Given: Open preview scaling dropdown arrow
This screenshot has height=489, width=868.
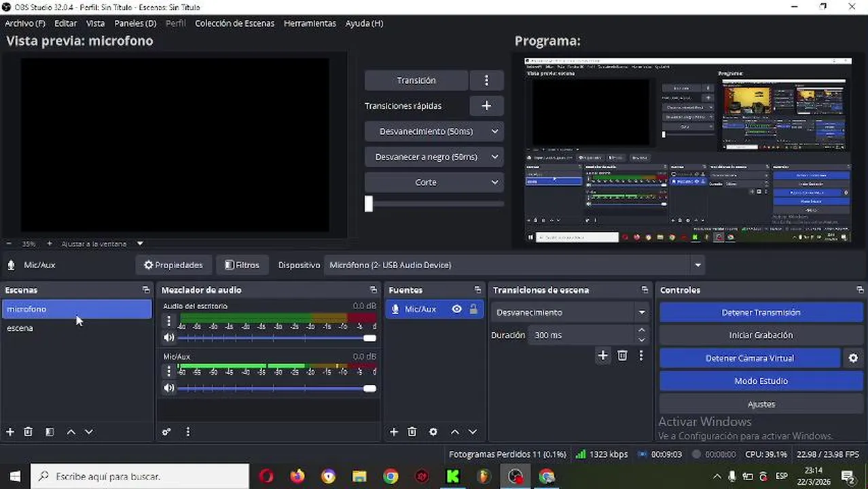Looking at the screenshot, I should click(x=140, y=243).
